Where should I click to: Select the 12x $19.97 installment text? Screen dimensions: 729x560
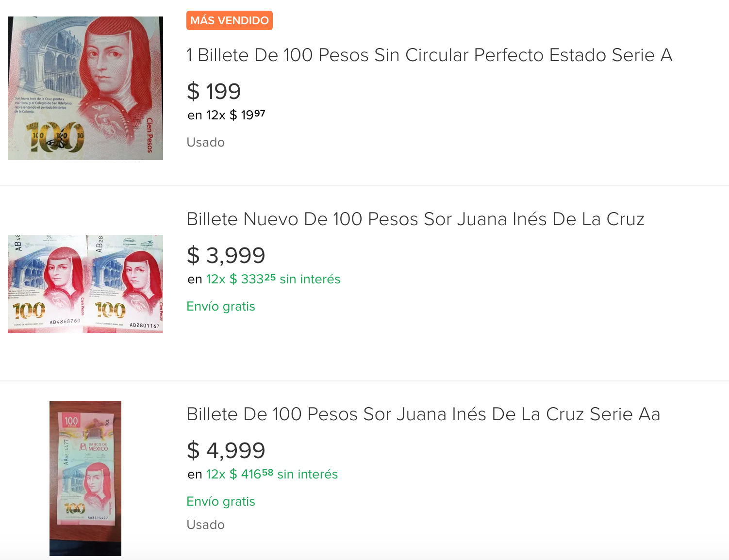pos(226,115)
